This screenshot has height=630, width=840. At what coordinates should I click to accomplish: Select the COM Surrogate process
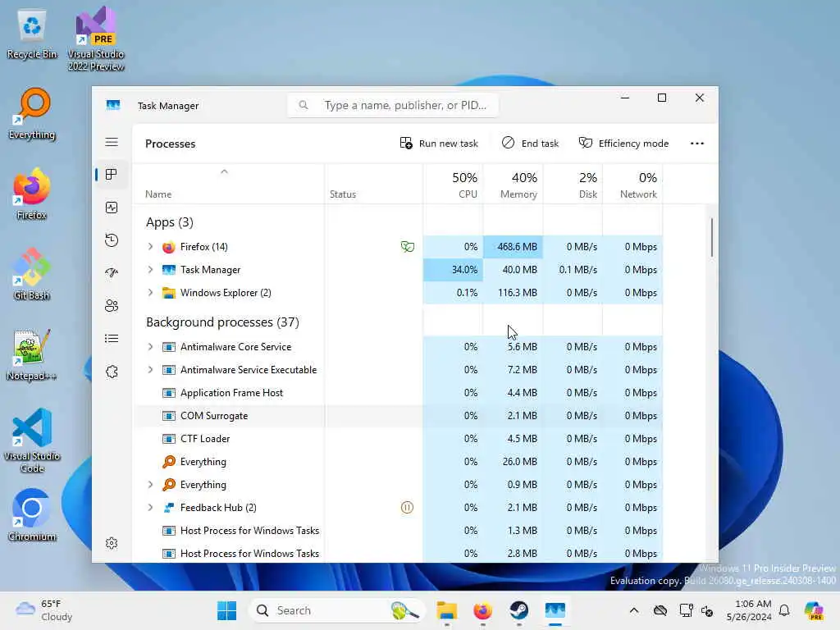click(397, 416)
